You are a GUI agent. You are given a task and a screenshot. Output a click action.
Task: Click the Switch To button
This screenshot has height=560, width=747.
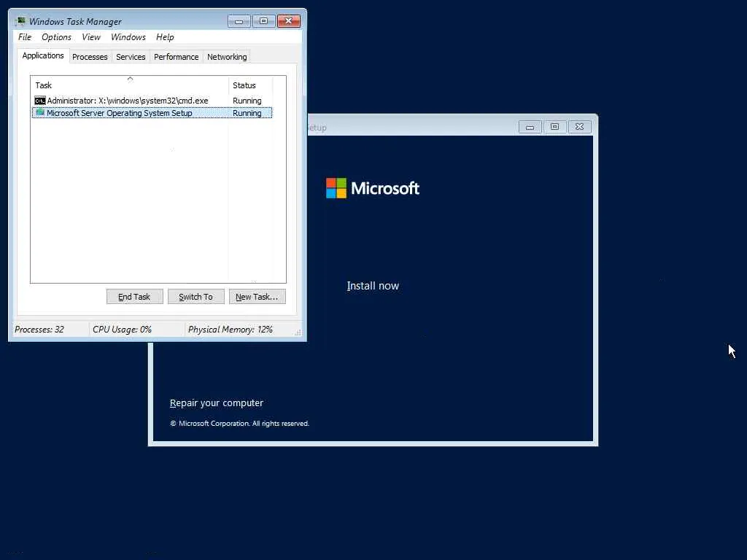pos(196,297)
